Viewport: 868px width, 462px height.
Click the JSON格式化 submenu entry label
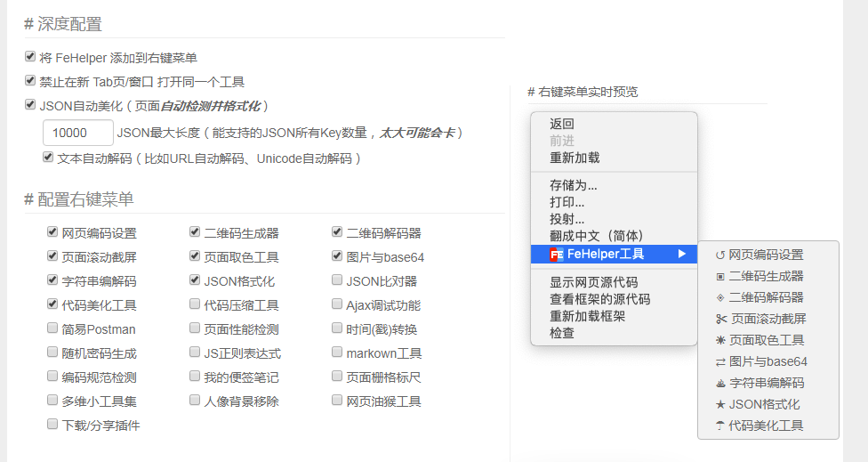pyautogui.click(x=764, y=404)
